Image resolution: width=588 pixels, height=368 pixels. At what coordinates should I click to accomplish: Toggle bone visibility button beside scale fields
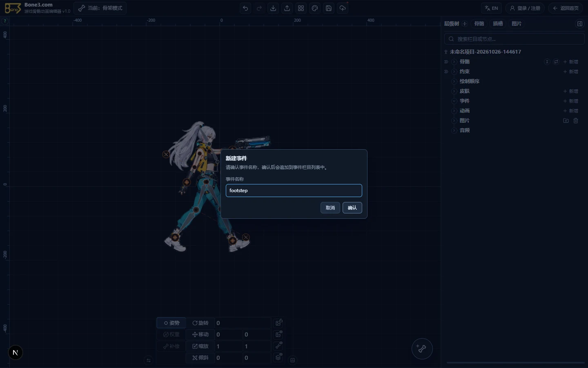pyautogui.click(x=278, y=346)
